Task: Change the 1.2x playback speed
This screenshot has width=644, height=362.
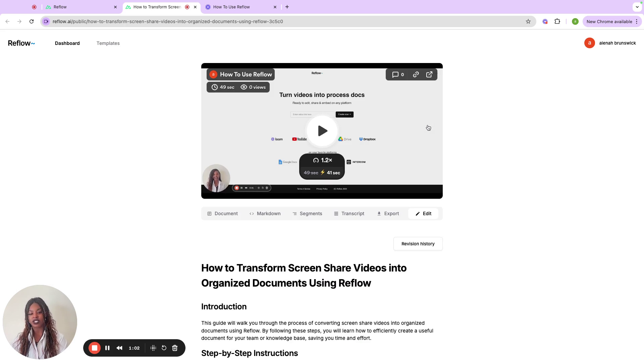Action: pyautogui.click(x=322, y=160)
